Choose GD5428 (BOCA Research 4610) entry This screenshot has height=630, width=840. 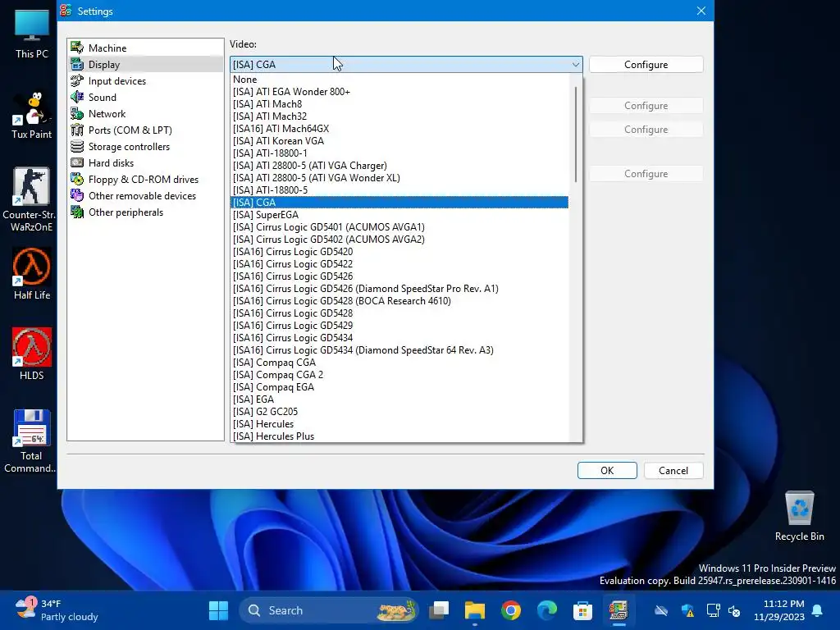(x=399, y=301)
